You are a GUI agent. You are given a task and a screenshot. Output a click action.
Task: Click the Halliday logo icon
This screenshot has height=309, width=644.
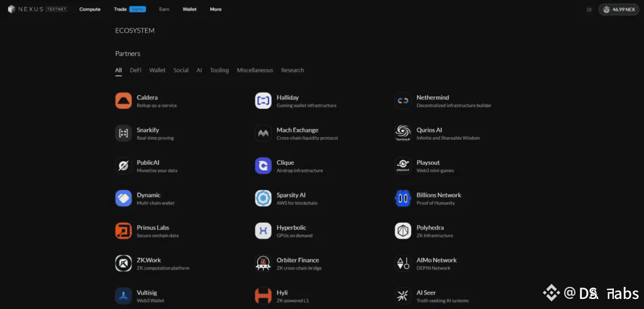tap(263, 101)
